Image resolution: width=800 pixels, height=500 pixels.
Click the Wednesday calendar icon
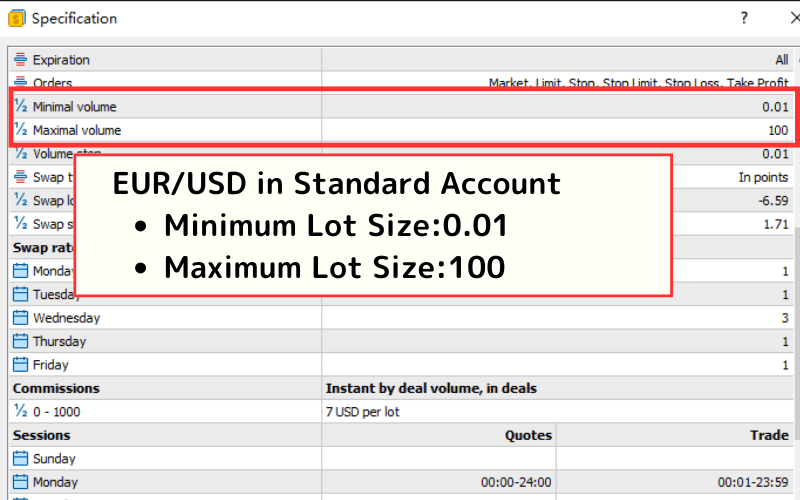click(x=20, y=318)
